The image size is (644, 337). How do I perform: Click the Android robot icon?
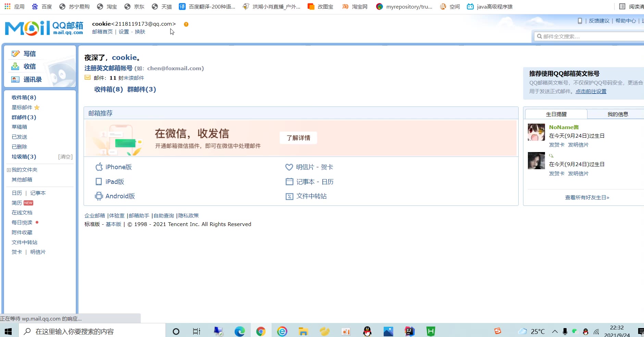99,196
